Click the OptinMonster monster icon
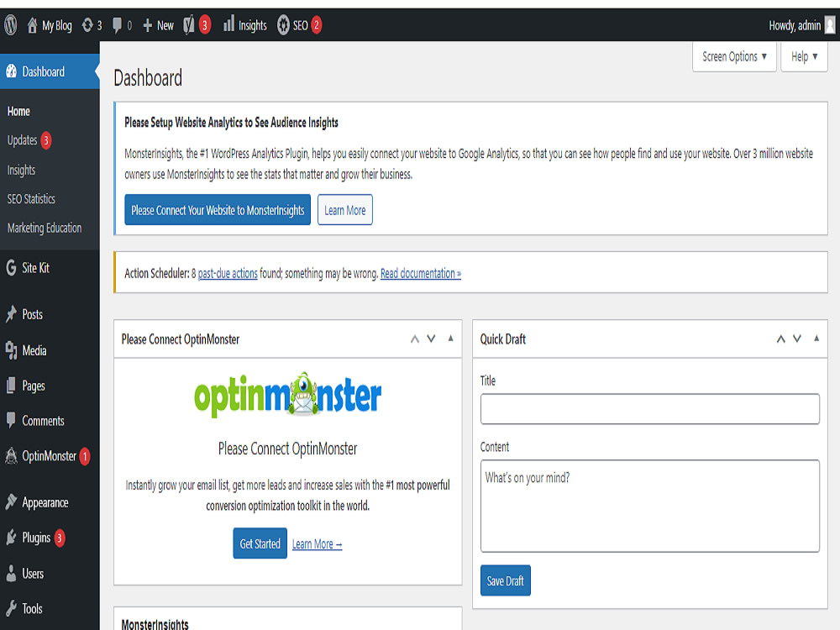Image resolution: width=840 pixels, height=630 pixels. click(11, 456)
